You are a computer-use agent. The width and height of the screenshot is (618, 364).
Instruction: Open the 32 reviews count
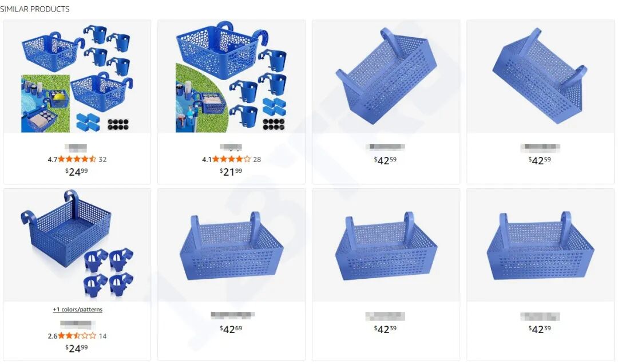(x=102, y=159)
